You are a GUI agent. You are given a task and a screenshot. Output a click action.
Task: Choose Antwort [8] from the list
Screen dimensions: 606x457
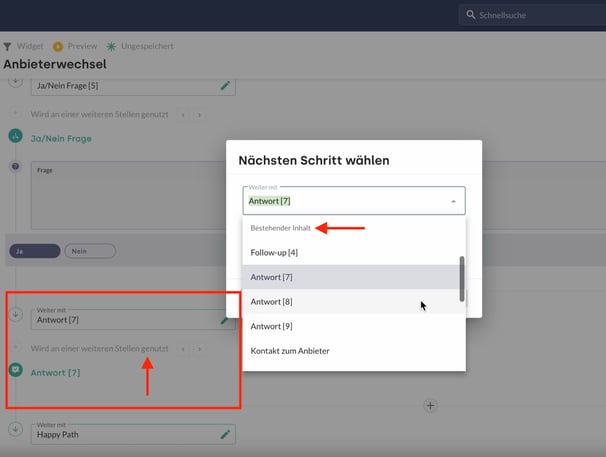tap(271, 301)
